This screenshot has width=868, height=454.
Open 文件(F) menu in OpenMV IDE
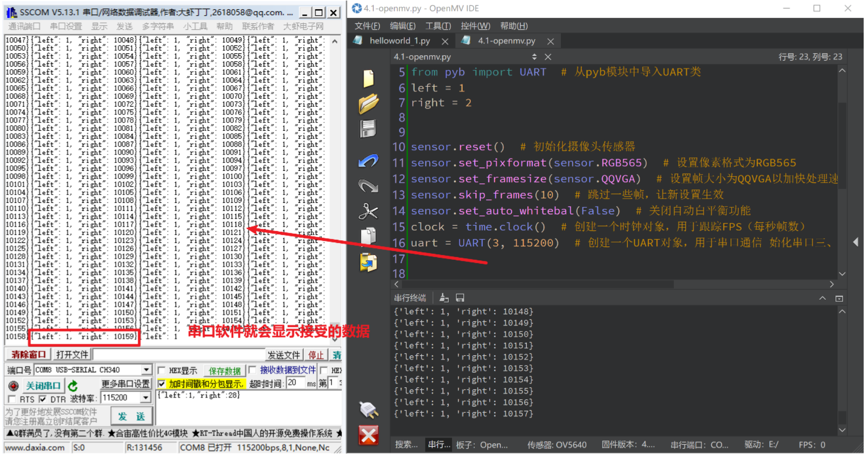point(367,26)
